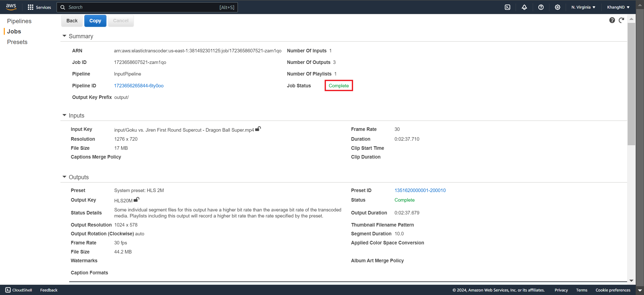Click the inner page vertical scrollbar thumb

tap(631, 84)
